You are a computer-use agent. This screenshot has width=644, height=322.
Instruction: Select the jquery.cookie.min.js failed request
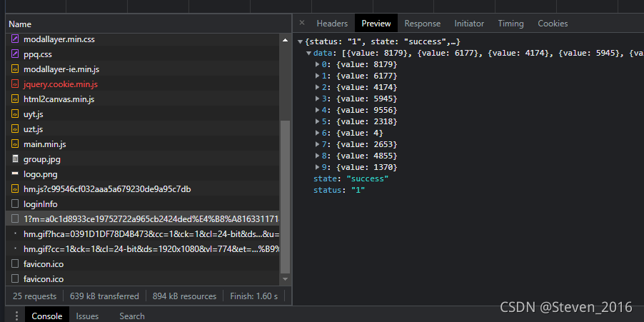click(143, 84)
